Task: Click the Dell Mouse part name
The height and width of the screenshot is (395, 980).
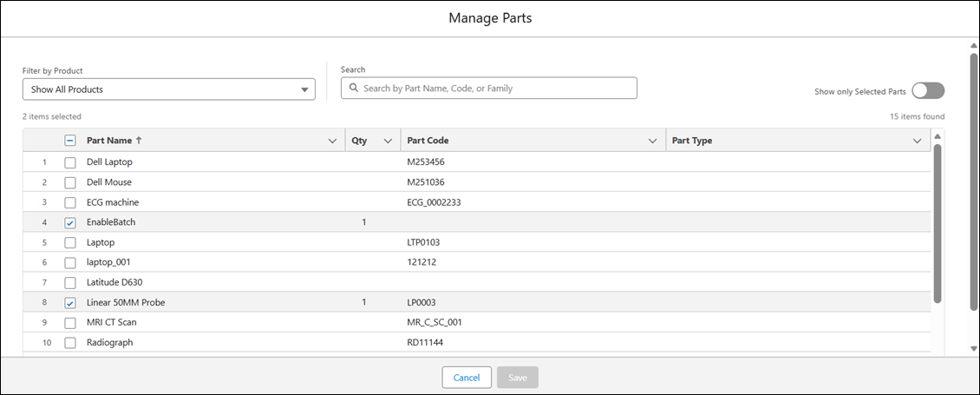Action: [108, 182]
